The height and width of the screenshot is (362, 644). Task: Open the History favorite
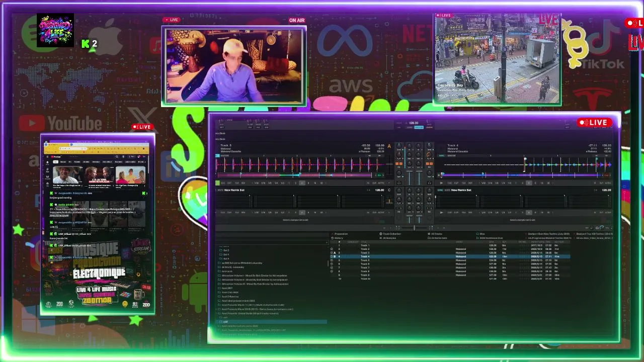338,238
